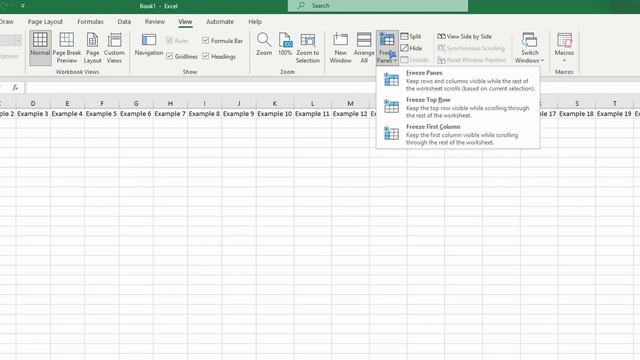Select cell containing Example 7
640x360 pixels.
coord(170,114)
